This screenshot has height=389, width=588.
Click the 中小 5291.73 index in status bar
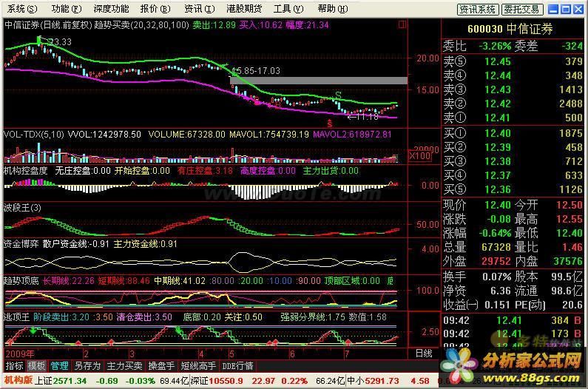(373, 381)
